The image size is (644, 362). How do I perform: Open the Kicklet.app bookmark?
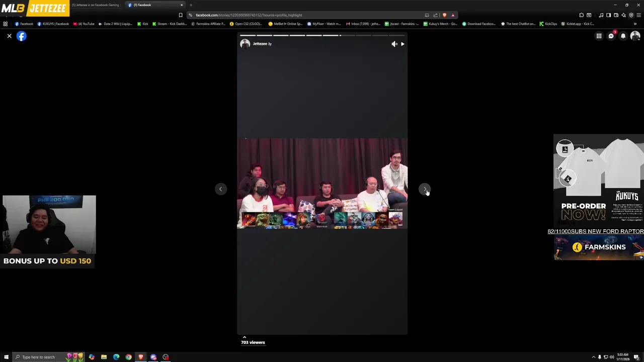coord(578,24)
